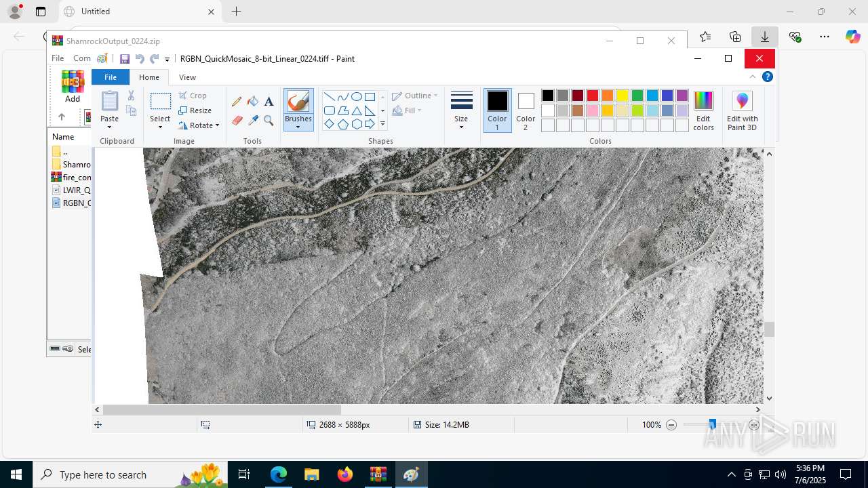Click the Type here to search box
The height and width of the screenshot is (488, 868).
click(129, 474)
